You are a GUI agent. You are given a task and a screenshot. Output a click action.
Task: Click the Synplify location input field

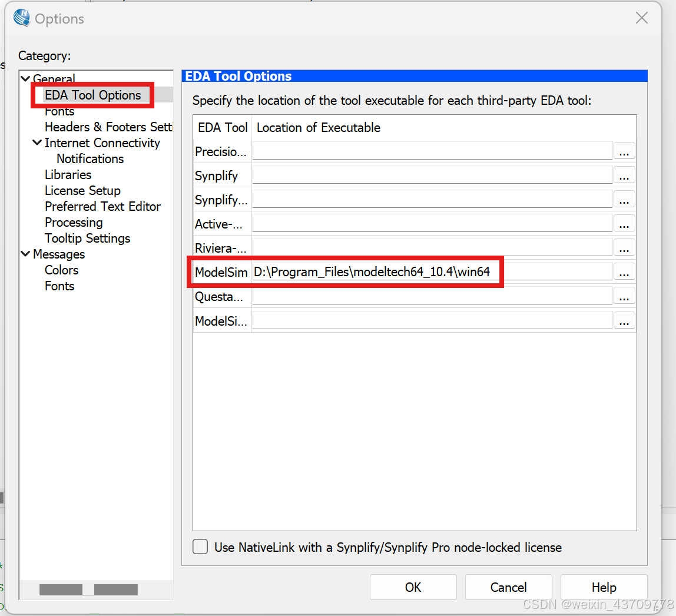[432, 175]
